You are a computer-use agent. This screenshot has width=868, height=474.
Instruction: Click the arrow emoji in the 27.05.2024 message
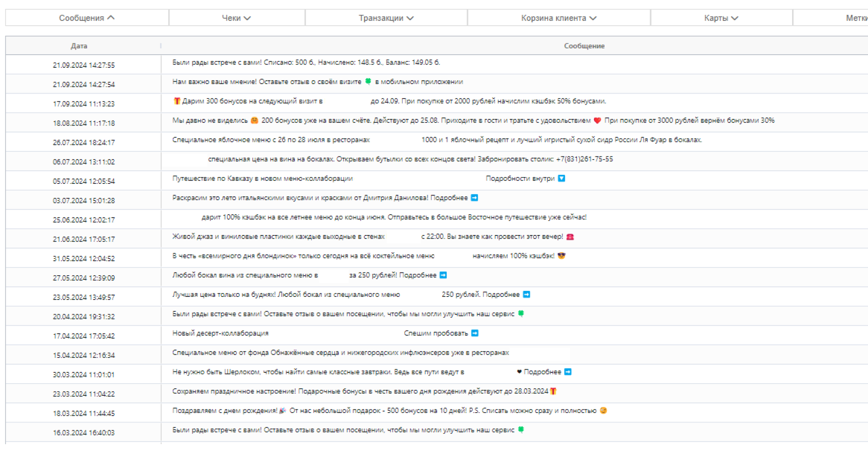[x=443, y=275]
